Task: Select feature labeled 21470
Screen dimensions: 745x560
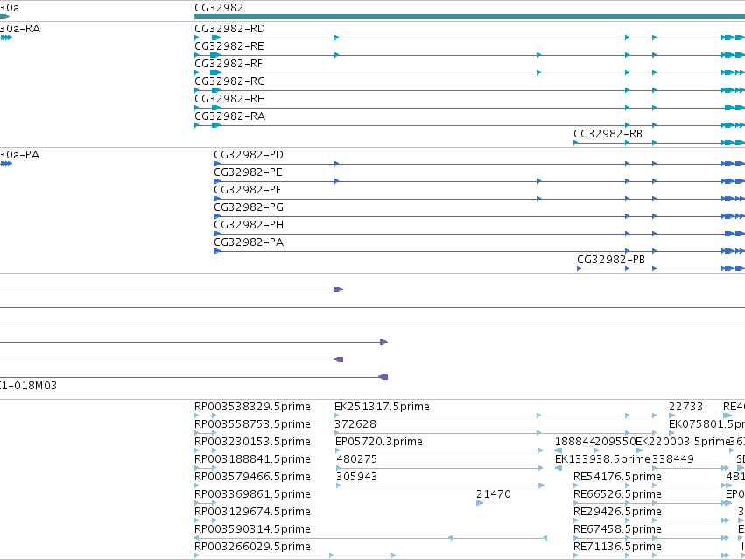Action: tap(494, 494)
